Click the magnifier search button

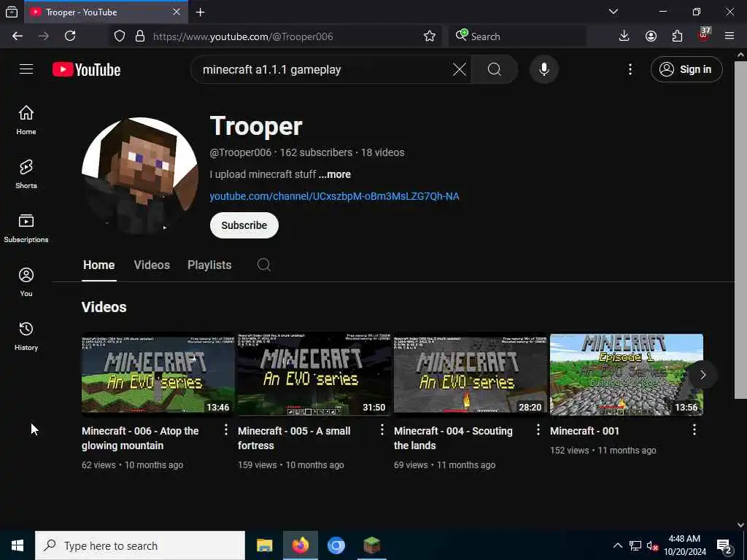[495, 69]
